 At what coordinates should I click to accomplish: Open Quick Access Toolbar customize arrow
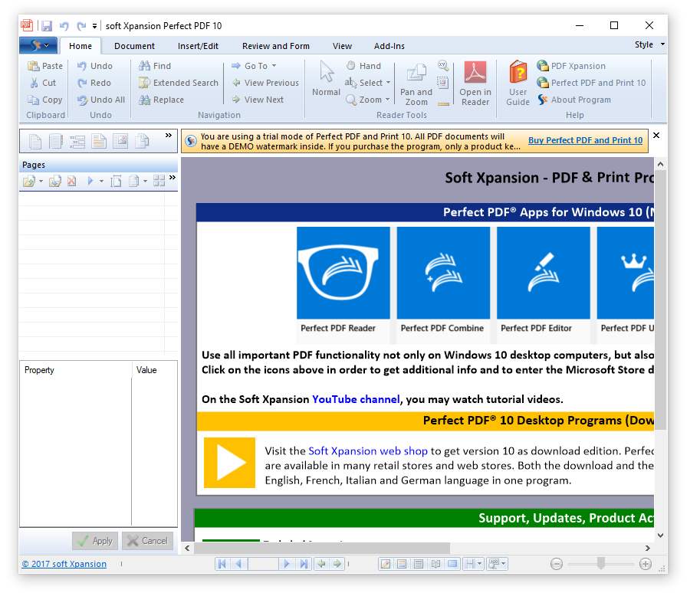(94, 26)
